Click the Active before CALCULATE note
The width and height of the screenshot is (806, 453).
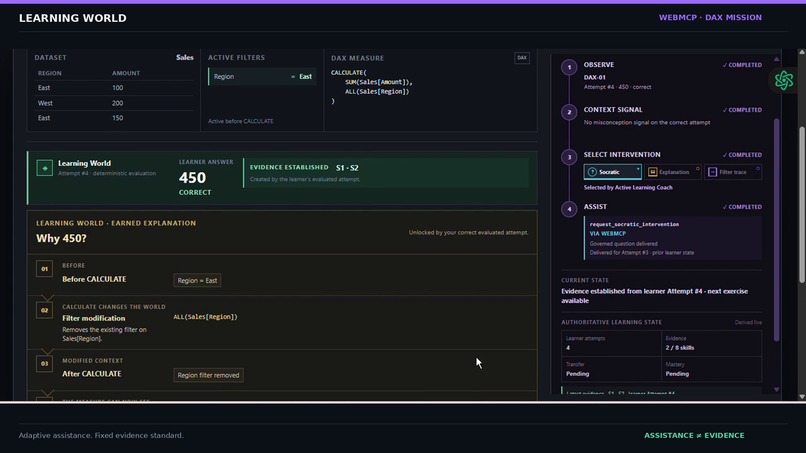pyautogui.click(x=241, y=121)
